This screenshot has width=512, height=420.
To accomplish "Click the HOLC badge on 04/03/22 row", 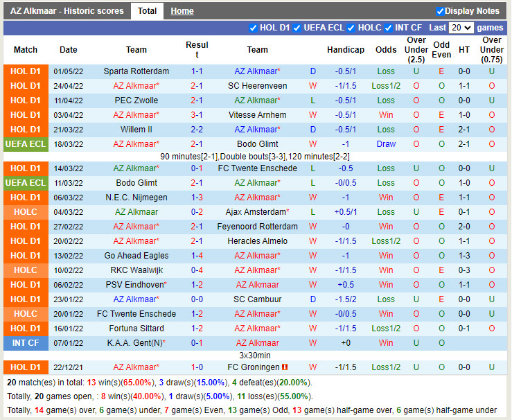I will (x=26, y=212).
